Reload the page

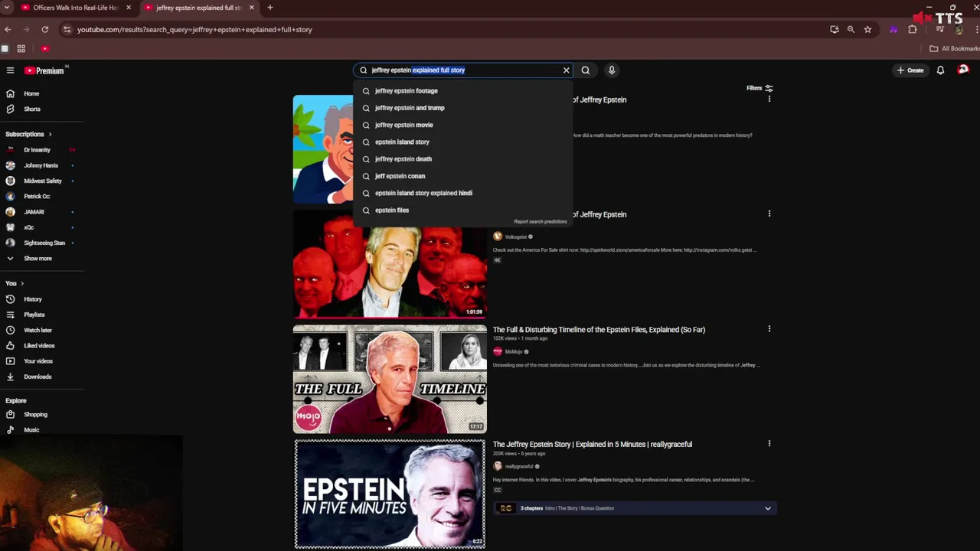click(x=45, y=29)
